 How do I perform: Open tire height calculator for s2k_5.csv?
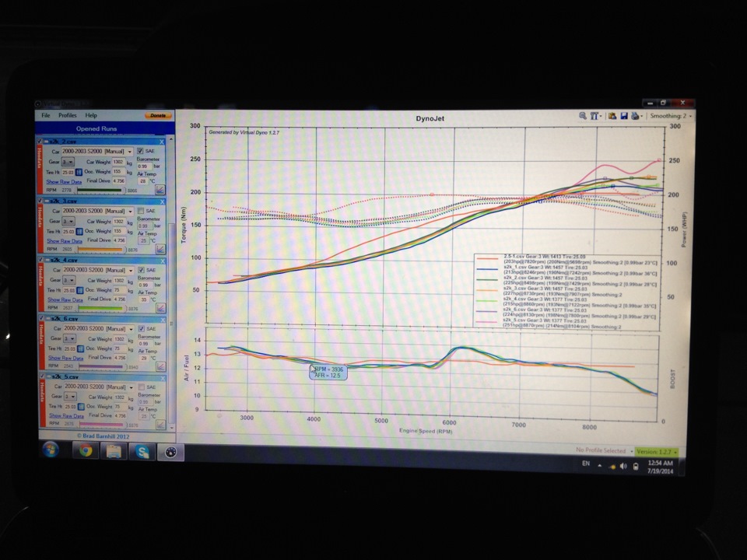(82, 407)
